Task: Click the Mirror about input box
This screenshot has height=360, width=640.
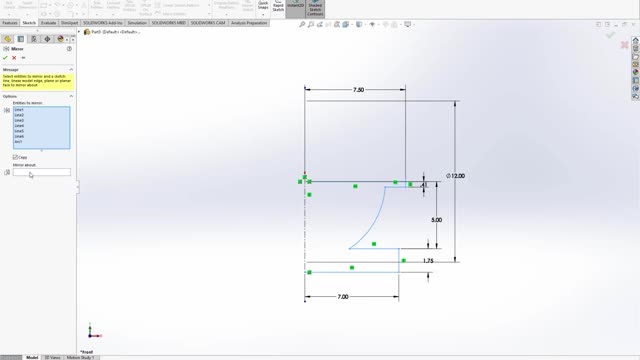Action: pos(42,172)
